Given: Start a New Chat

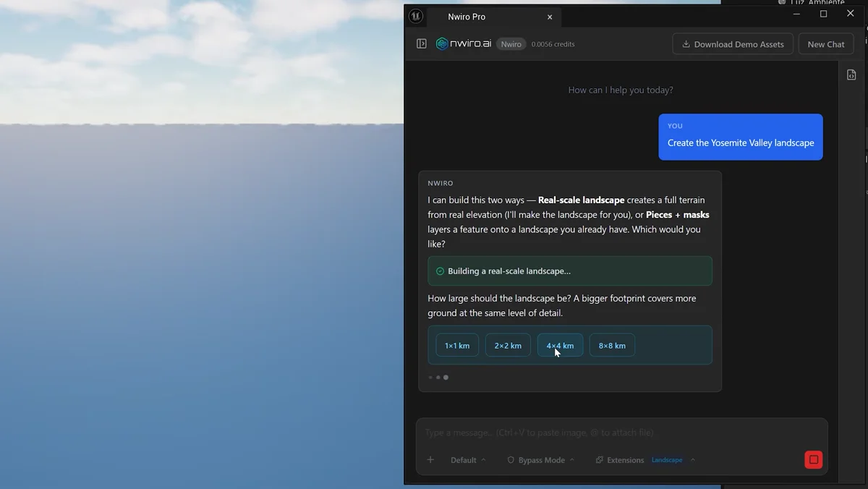Looking at the screenshot, I should coord(826,44).
